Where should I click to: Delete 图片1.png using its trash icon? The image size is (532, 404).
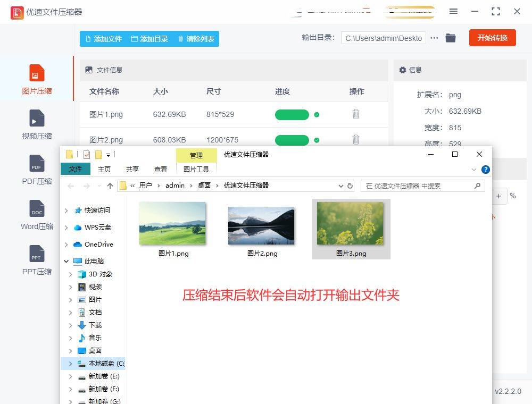(355, 114)
